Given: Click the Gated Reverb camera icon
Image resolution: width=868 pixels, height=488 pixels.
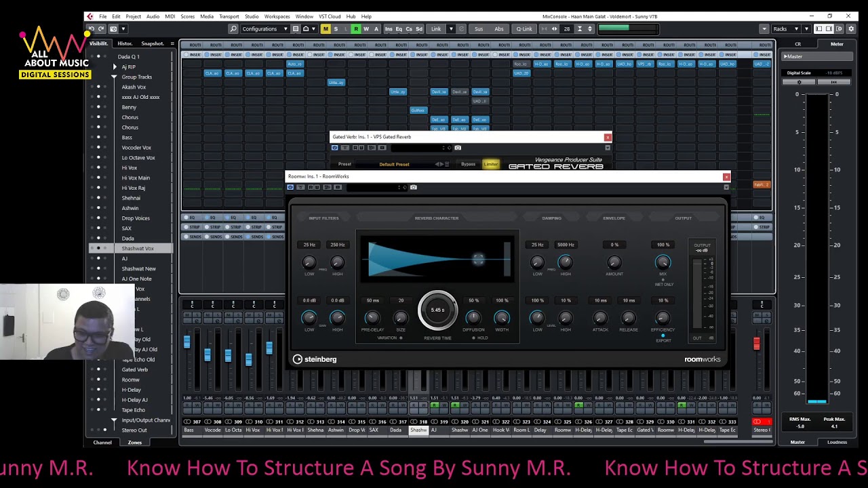Looking at the screenshot, I should click(458, 148).
